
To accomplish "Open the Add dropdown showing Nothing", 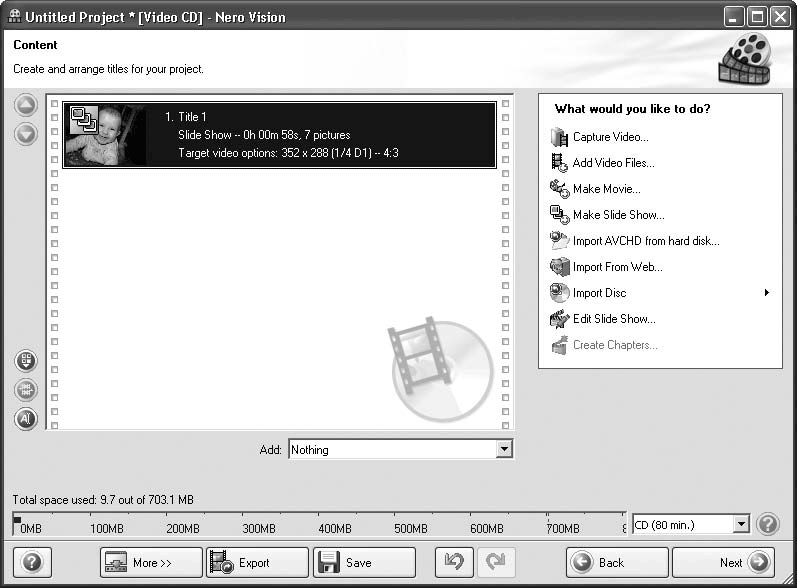I will (x=503, y=450).
